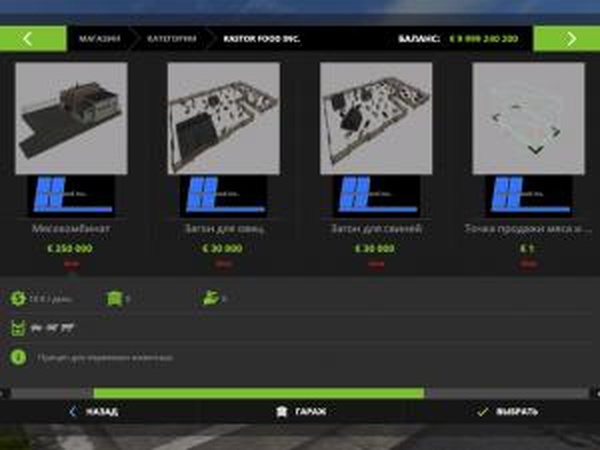Click brand logo under Точка продажи мяса
This screenshot has height=450, width=600.
(528, 195)
